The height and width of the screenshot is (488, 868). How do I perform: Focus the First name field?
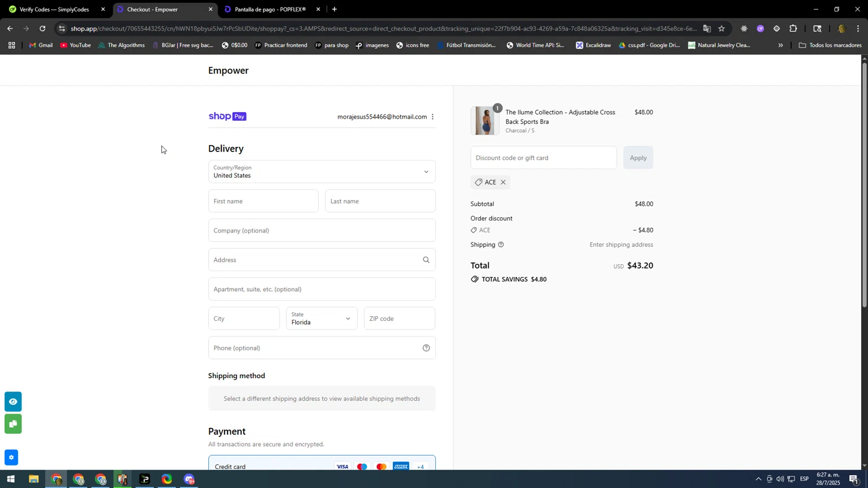263,201
